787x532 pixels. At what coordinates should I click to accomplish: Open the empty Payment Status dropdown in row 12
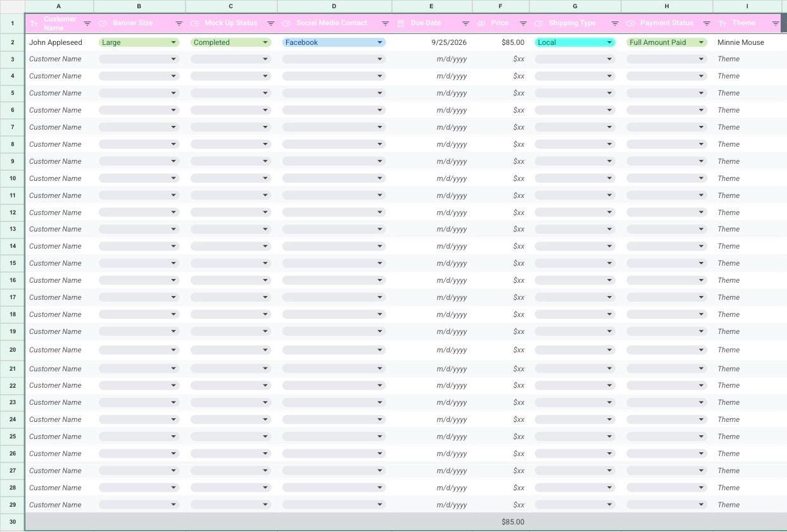point(667,213)
